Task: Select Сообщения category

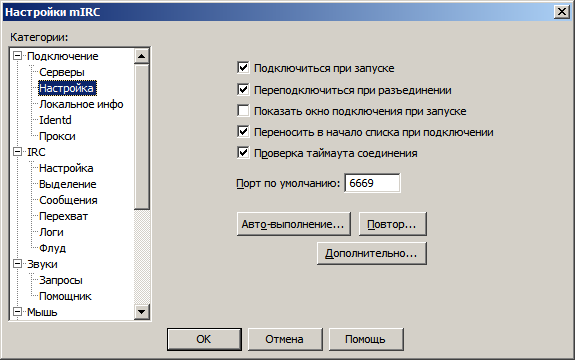Action: point(68,200)
